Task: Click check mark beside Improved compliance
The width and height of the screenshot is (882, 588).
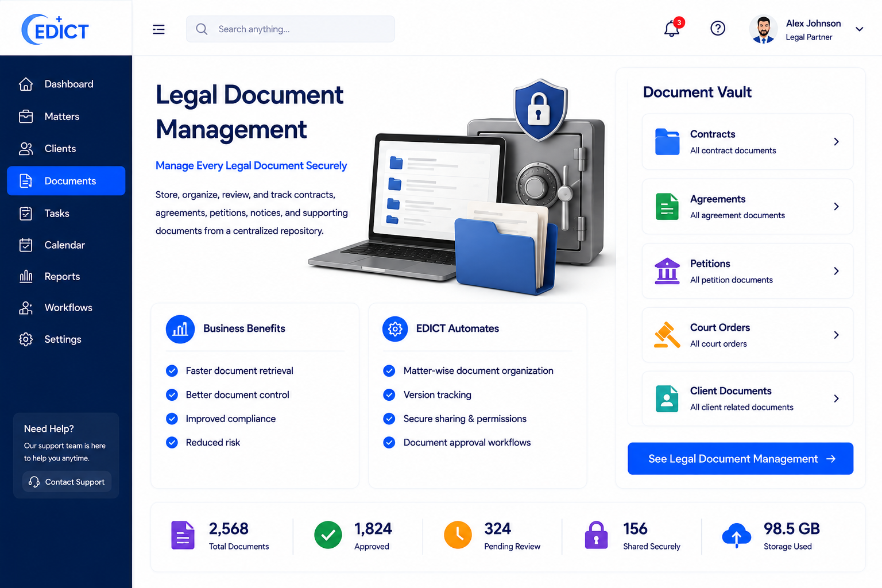Action: coord(172,419)
